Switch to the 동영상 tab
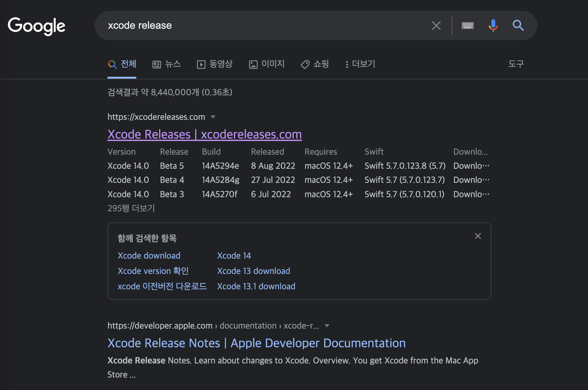The width and height of the screenshot is (588, 390). click(x=215, y=64)
